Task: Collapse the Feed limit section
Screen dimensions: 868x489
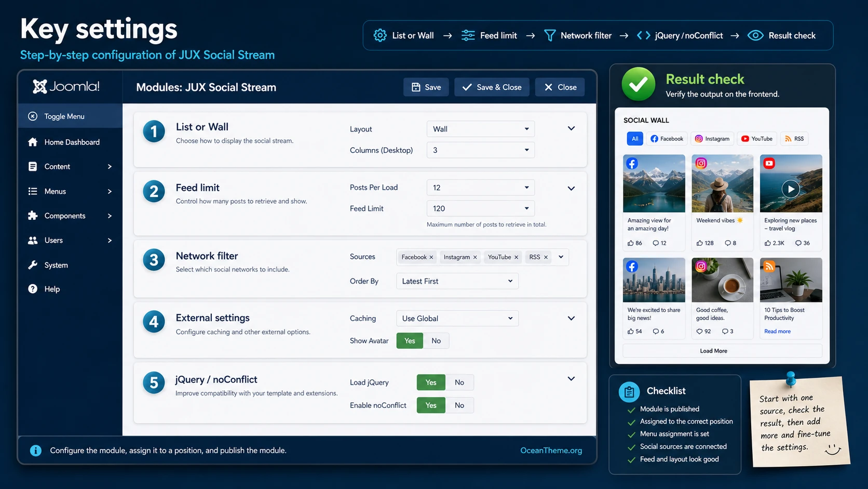Action: [571, 189]
